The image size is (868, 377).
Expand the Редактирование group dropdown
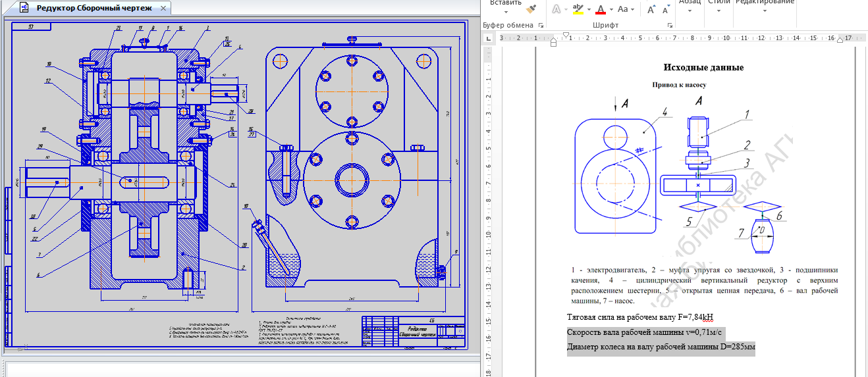coord(764,10)
